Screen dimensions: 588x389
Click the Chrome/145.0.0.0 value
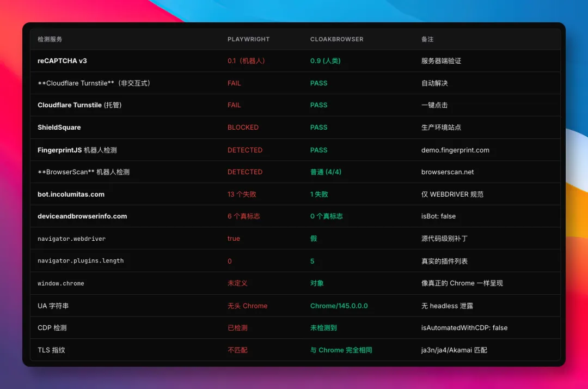coord(339,306)
